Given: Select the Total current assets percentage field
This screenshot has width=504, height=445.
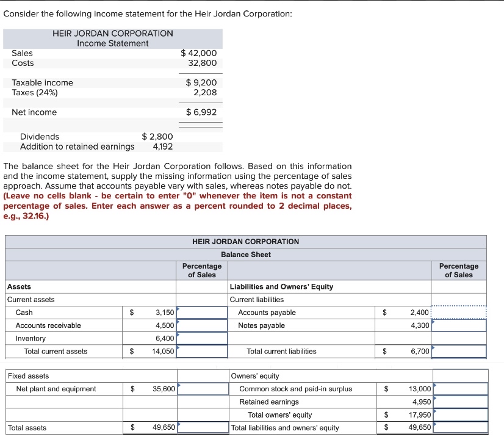Looking at the screenshot, I should tap(201, 352).
